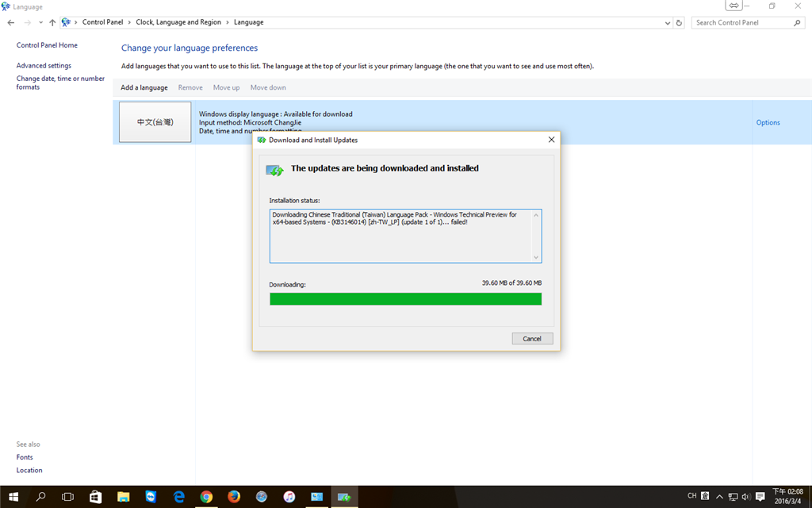Open Action Center notifications
The image size is (812, 508).
tap(760, 497)
